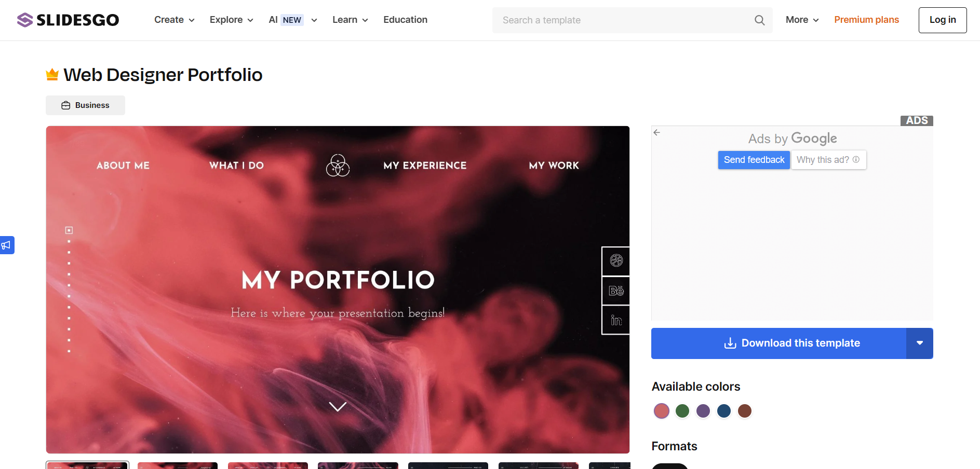Expand the Create menu
This screenshot has width=980, height=469.
pos(174,20)
